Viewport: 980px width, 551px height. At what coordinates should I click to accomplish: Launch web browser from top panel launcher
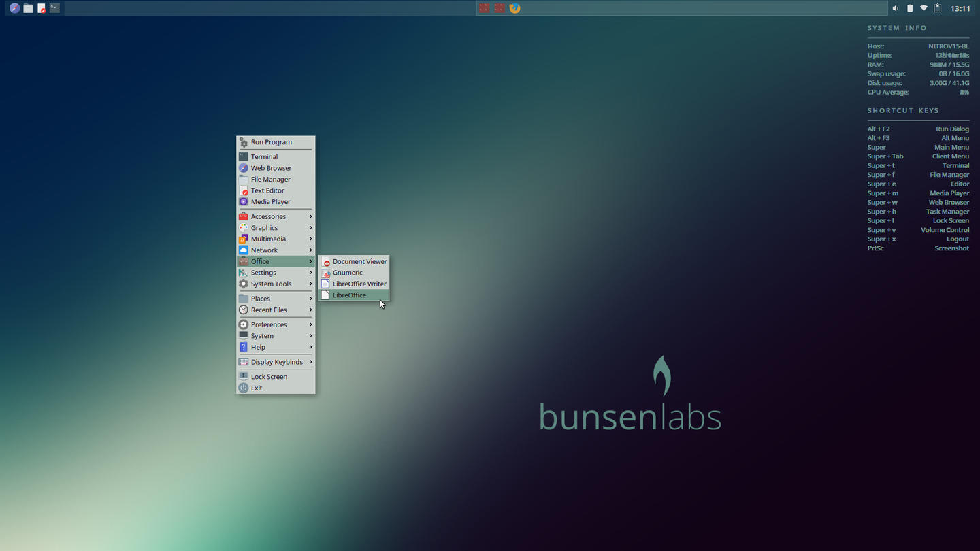click(x=14, y=8)
